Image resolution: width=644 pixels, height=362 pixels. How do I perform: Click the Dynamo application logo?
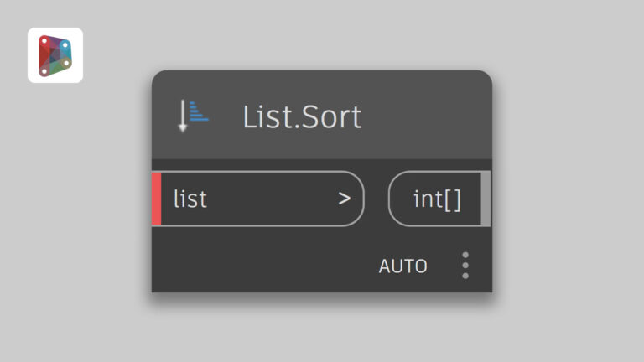point(55,56)
